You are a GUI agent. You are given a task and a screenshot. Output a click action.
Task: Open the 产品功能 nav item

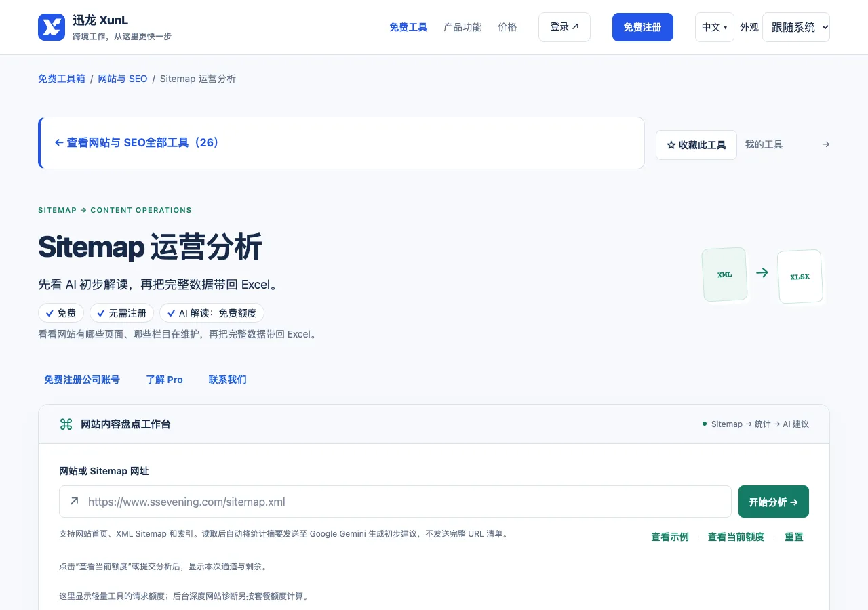tap(462, 27)
